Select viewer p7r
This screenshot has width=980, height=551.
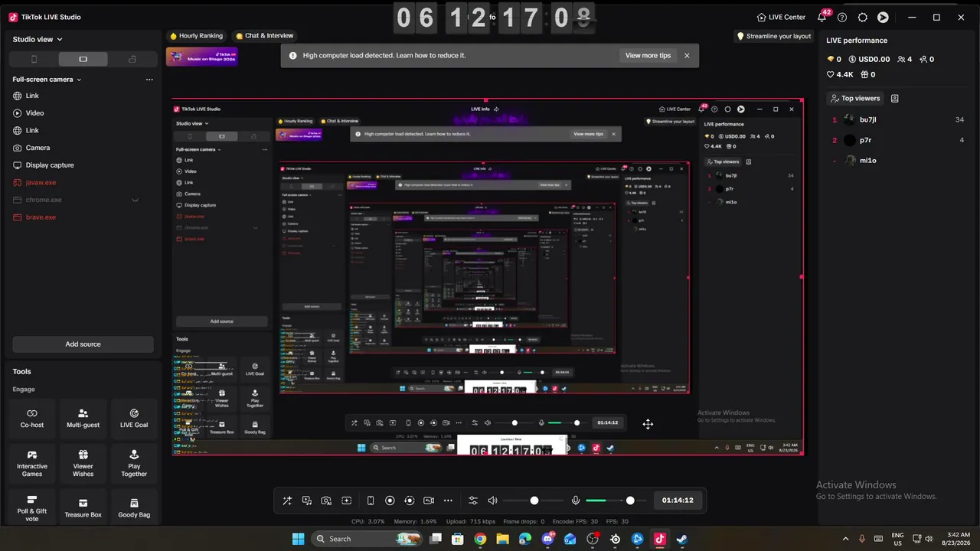pos(898,140)
